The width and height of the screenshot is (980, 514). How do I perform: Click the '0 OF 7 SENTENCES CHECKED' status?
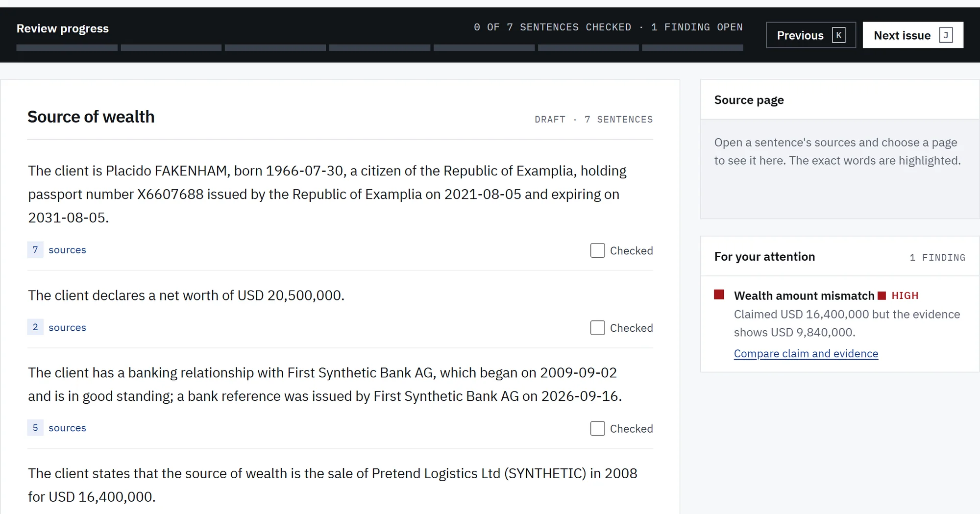(552, 27)
